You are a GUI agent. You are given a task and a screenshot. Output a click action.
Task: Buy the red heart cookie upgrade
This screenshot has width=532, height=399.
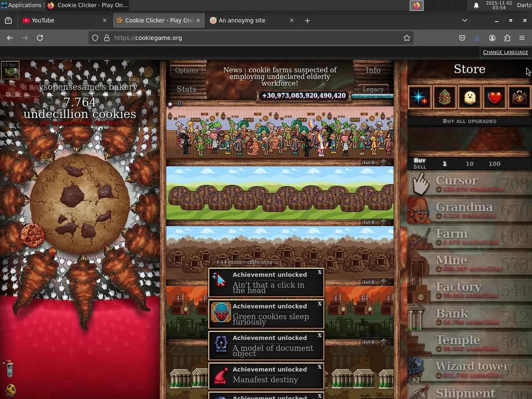pos(494,97)
